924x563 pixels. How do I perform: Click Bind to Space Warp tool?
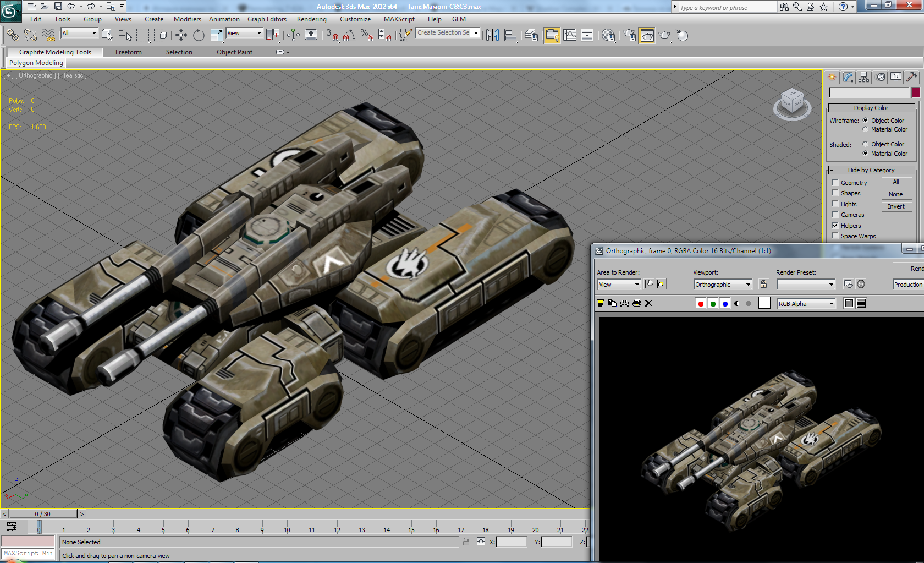coord(48,35)
